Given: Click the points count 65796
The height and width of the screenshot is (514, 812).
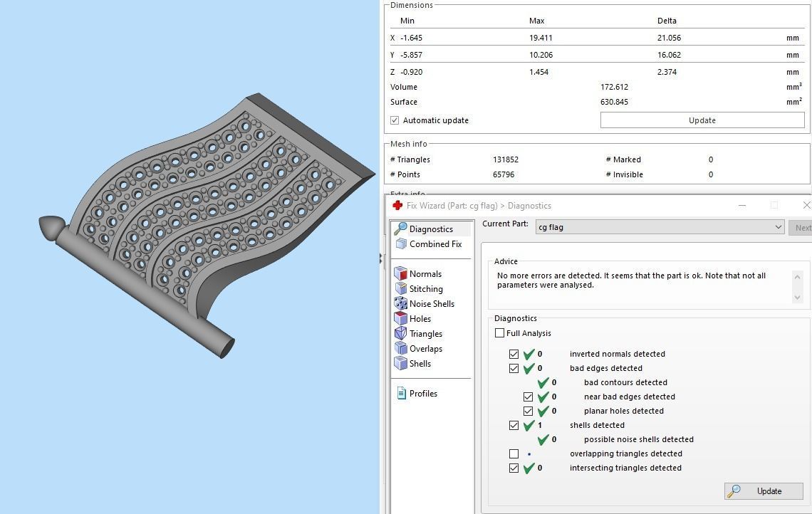Looking at the screenshot, I should pos(504,174).
